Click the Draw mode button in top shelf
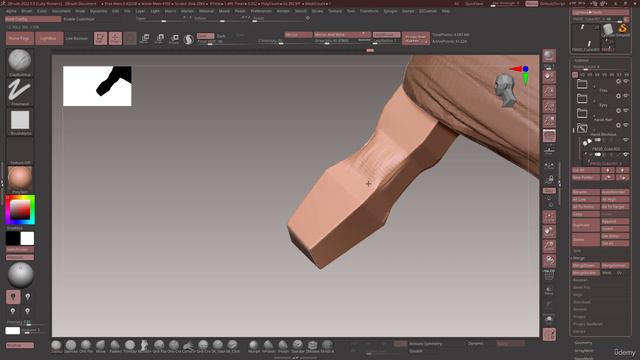The image size is (640, 360). tap(115, 38)
